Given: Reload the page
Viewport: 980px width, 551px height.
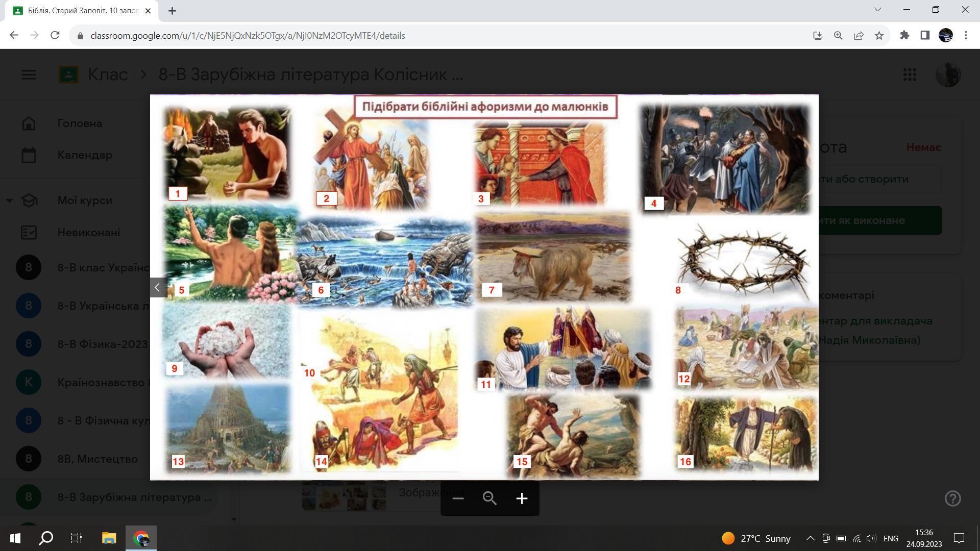Looking at the screenshot, I should pyautogui.click(x=55, y=35).
